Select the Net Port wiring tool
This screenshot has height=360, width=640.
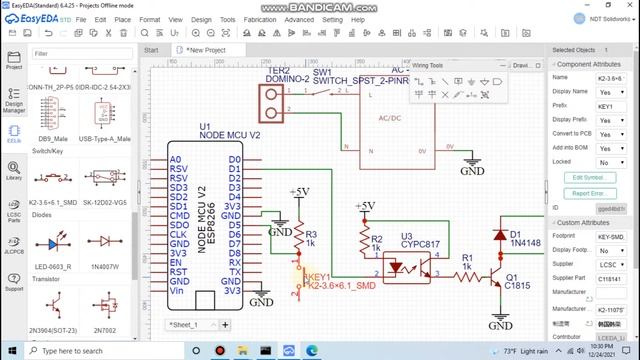[x=498, y=82]
